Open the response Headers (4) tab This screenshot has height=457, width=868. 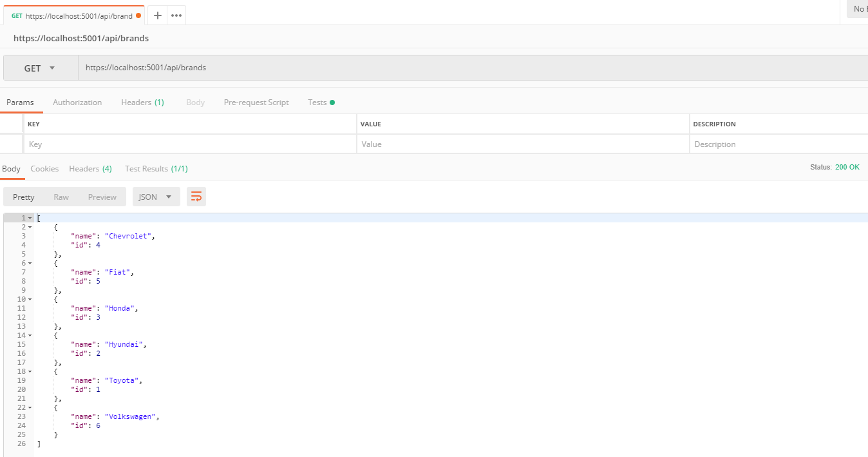90,169
